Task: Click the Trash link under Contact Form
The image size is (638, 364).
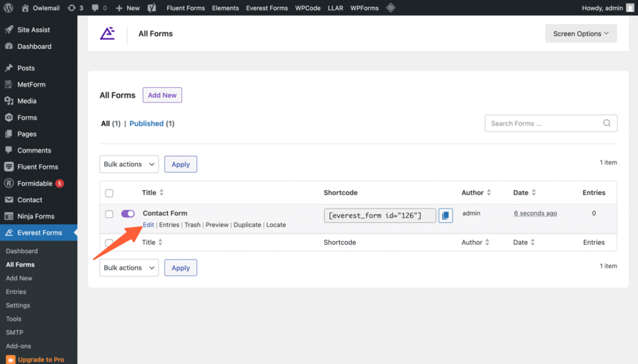Action: (x=193, y=225)
